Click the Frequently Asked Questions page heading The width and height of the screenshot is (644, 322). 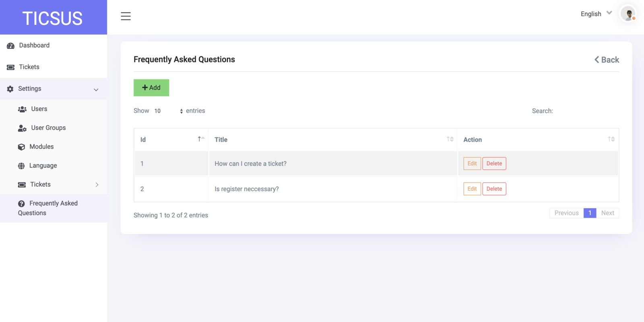tap(184, 60)
